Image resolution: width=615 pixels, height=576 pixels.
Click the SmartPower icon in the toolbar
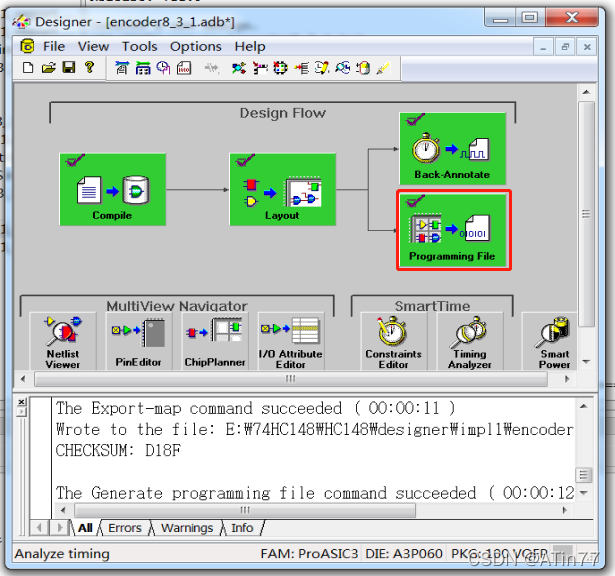pyautogui.click(x=363, y=68)
